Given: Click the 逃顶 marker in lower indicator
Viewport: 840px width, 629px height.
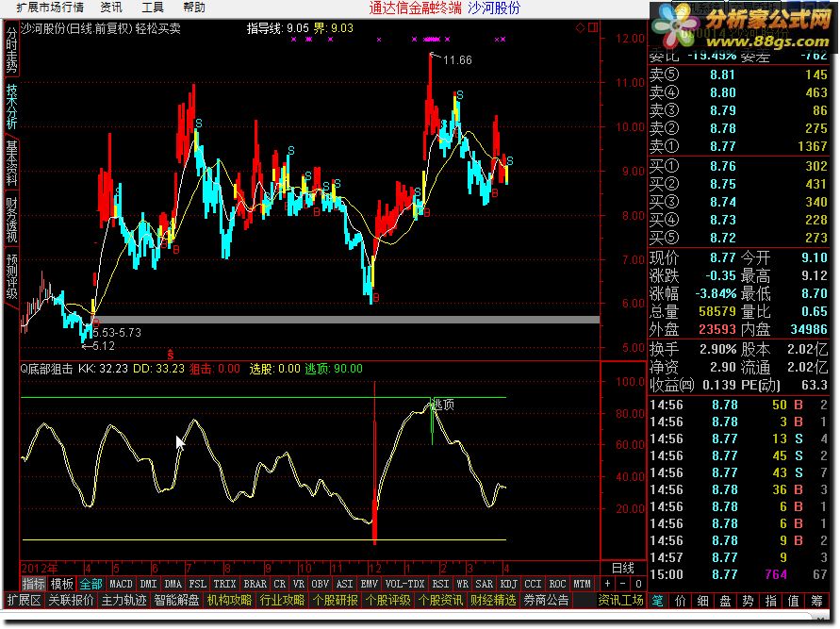Looking at the screenshot, I should point(443,405).
